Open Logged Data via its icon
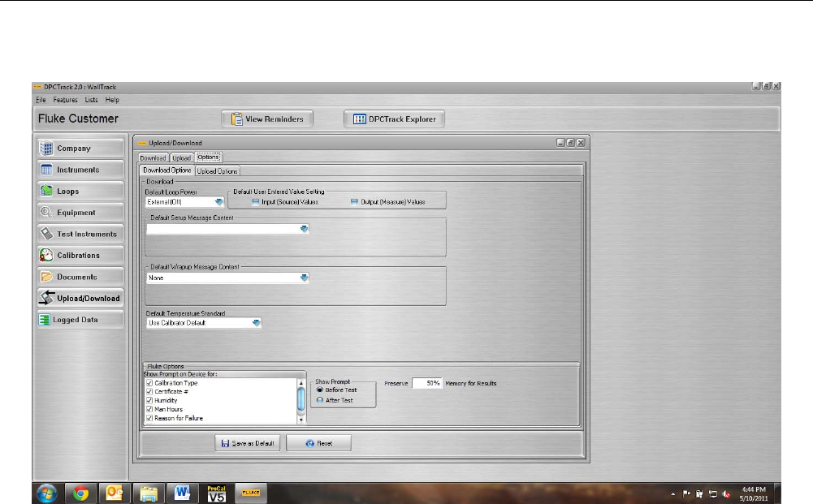Screen dimensions: 813x504 (x=44, y=320)
